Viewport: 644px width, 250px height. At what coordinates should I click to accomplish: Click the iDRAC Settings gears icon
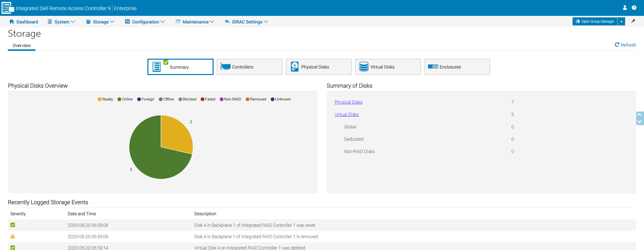click(x=227, y=22)
